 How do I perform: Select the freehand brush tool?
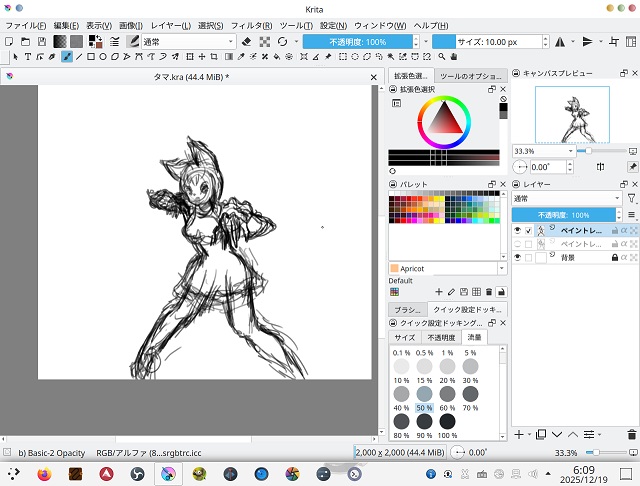coord(66,57)
